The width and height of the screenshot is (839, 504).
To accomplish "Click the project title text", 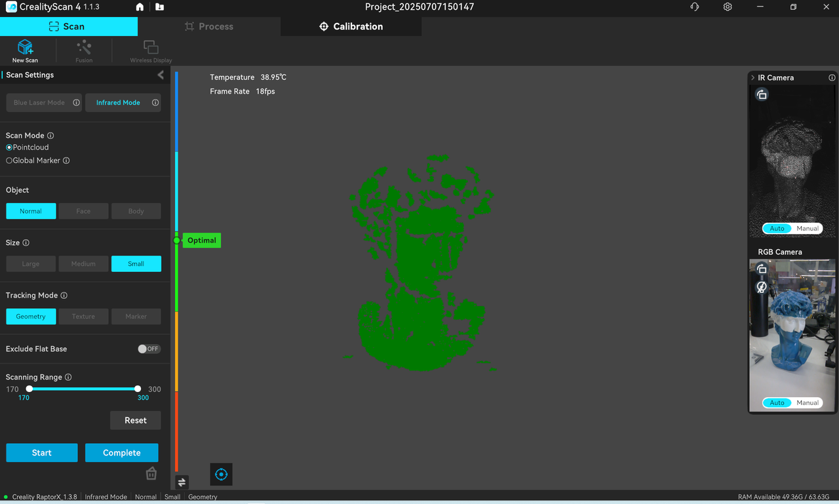I will [419, 7].
